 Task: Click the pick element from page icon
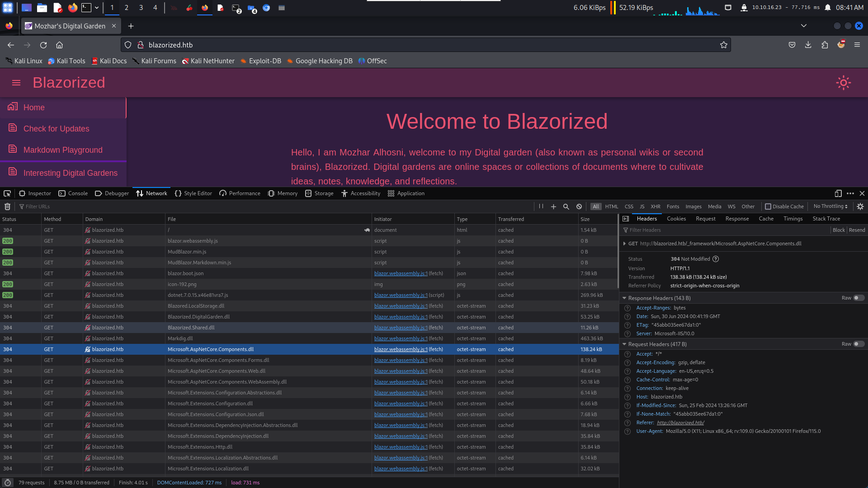click(7, 193)
